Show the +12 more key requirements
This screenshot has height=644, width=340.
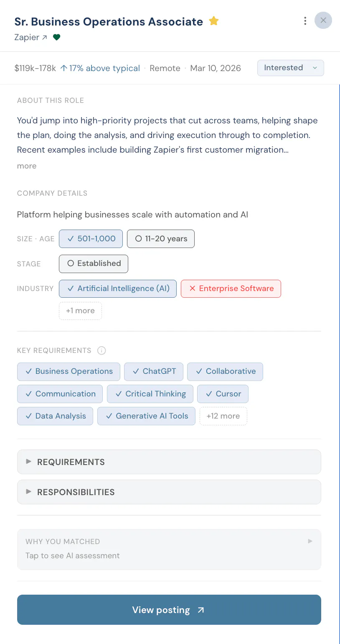(x=223, y=416)
